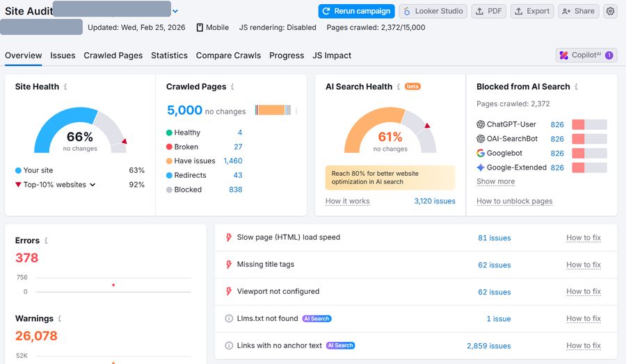Viewport: 626px width, 364px height.
Task: Click the Broken pages count 27
Action: click(238, 147)
